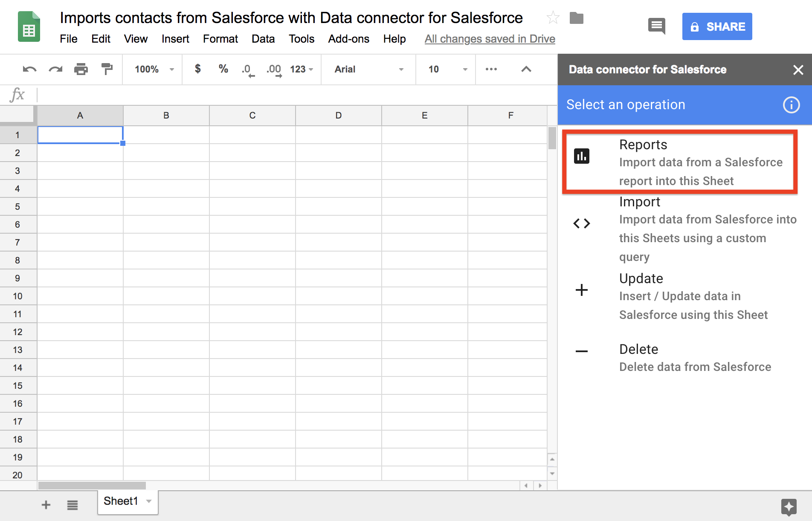Click the Delete minus icon
This screenshot has height=521, width=812.
pos(582,351)
